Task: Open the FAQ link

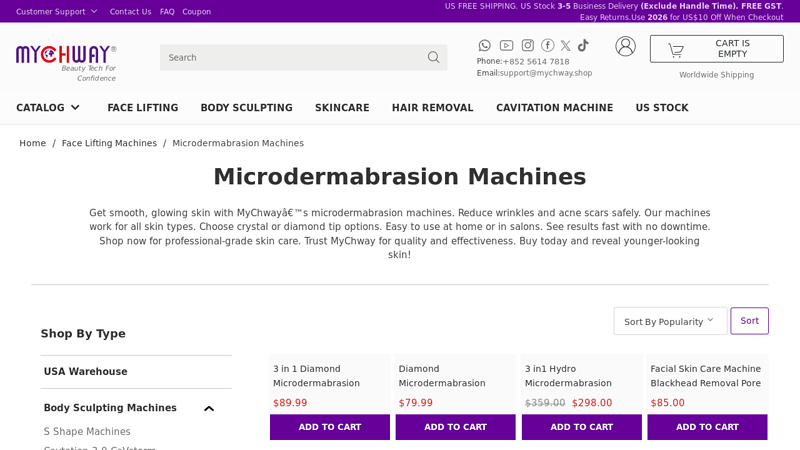Action: [167, 11]
